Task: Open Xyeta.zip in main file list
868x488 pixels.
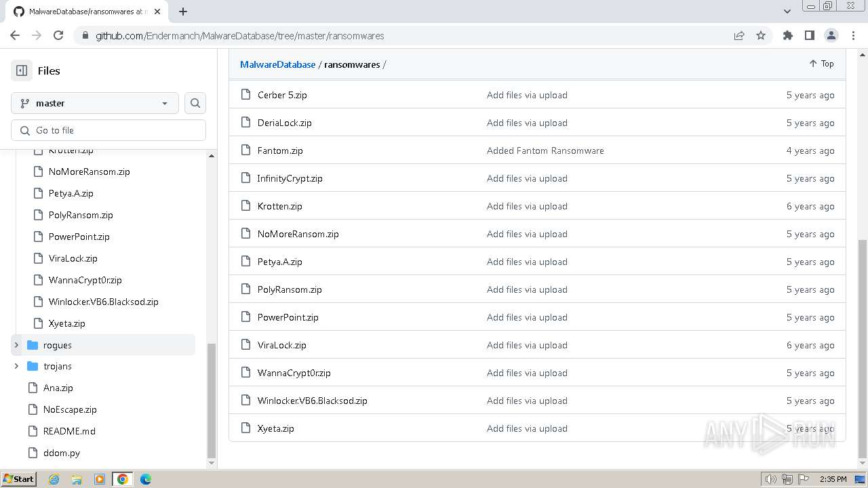Action: pos(276,428)
